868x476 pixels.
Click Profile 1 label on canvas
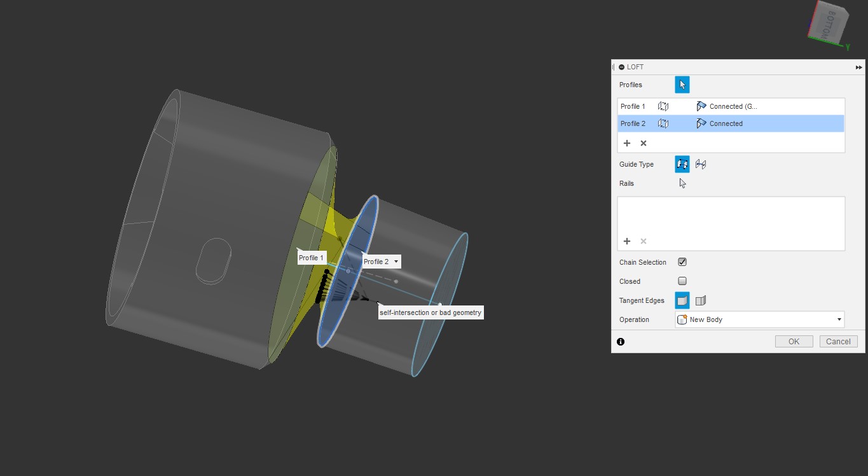point(312,258)
